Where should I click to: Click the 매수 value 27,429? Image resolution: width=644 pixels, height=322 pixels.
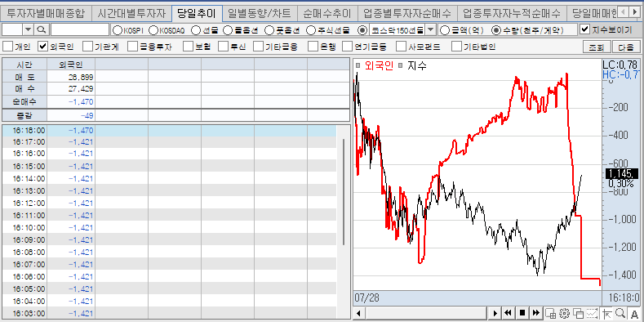(81, 88)
